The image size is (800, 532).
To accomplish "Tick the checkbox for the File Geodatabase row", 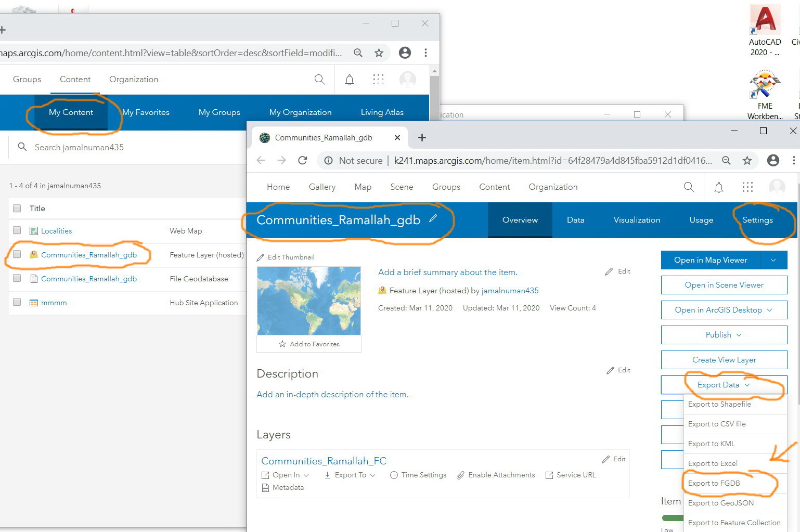I will coord(17,278).
